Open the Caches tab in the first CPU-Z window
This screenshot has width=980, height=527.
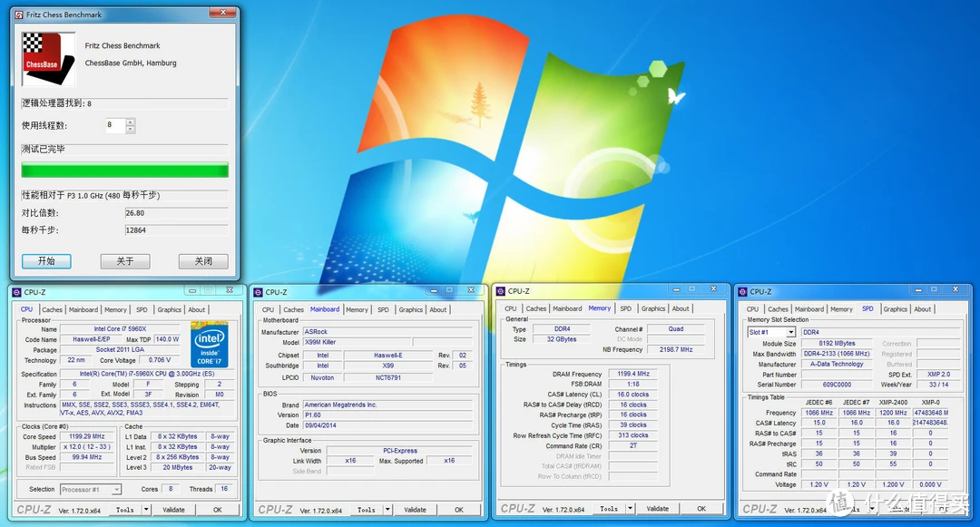pos(52,309)
